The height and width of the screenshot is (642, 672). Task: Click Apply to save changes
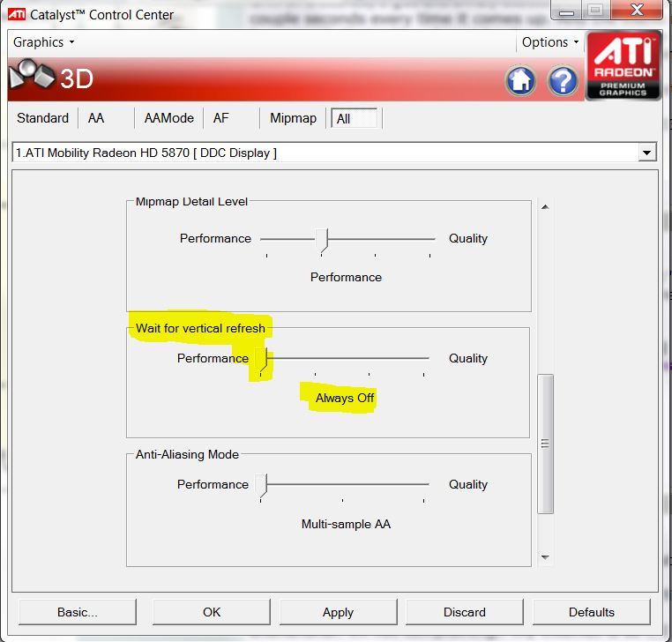click(x=338, y=611)
